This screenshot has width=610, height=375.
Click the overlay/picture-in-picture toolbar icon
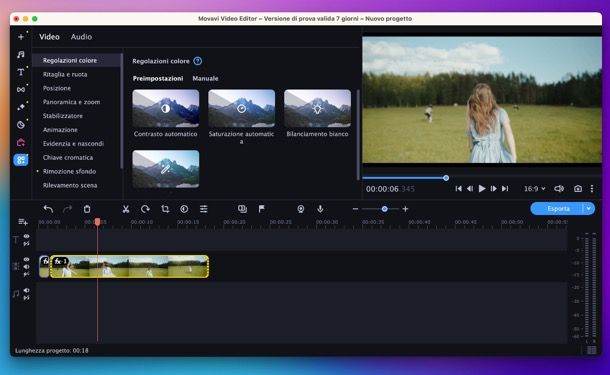(242, 209)
